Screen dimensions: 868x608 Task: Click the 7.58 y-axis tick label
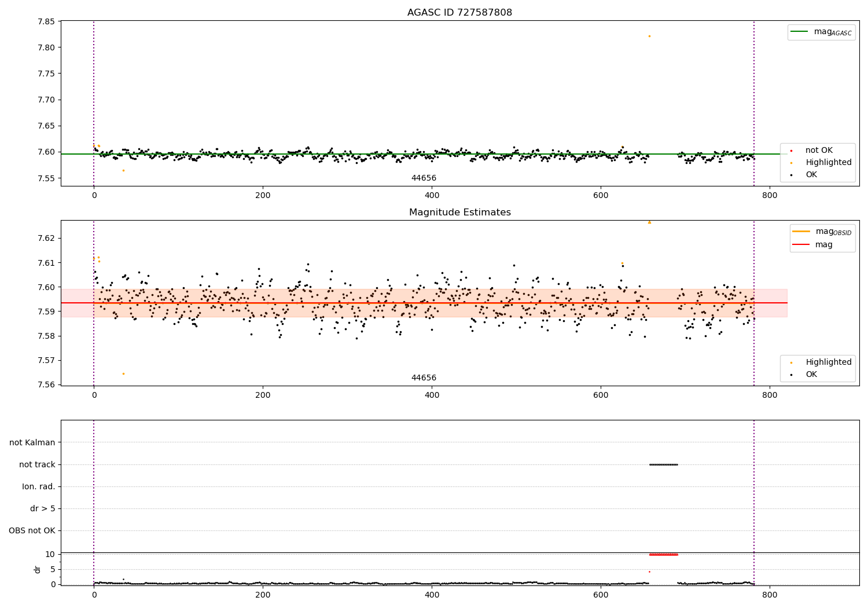46,336
